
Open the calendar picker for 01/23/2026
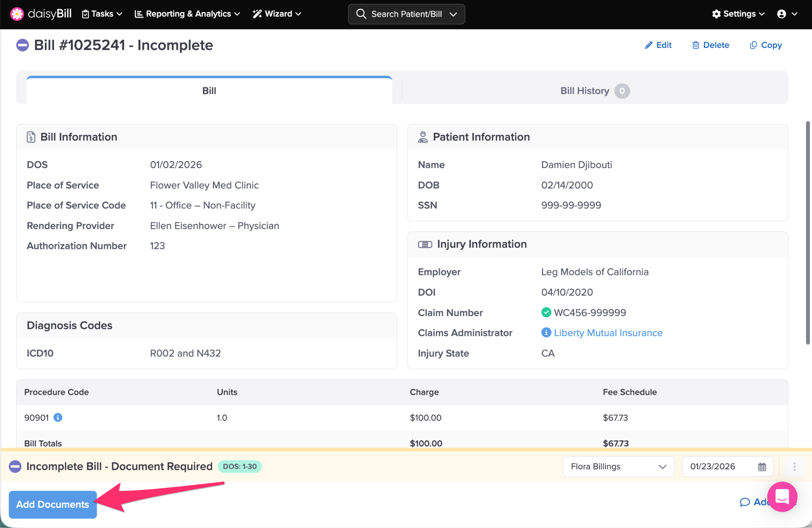[762, 467]
